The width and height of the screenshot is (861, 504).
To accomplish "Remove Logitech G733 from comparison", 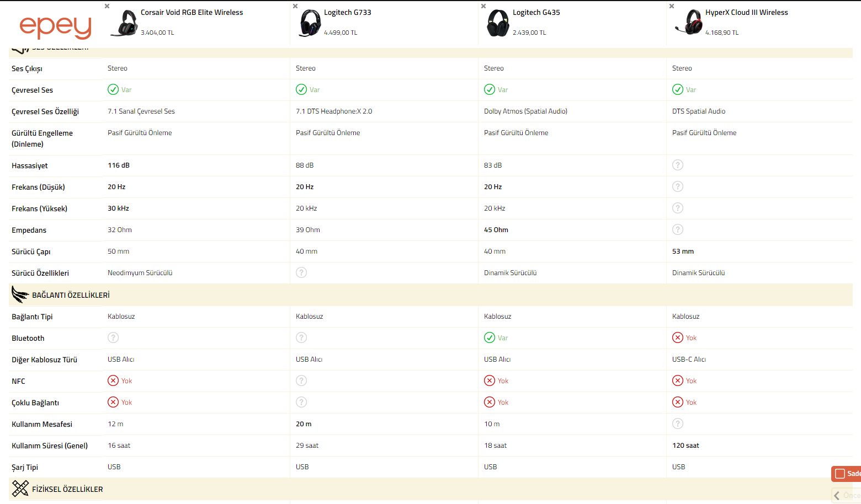I will click(x=295, y=6).
